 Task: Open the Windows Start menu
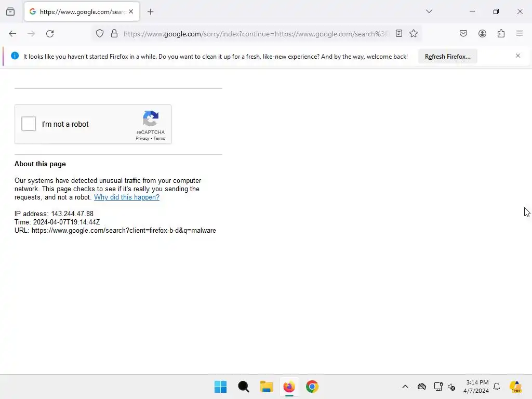[x=220, y=387]
